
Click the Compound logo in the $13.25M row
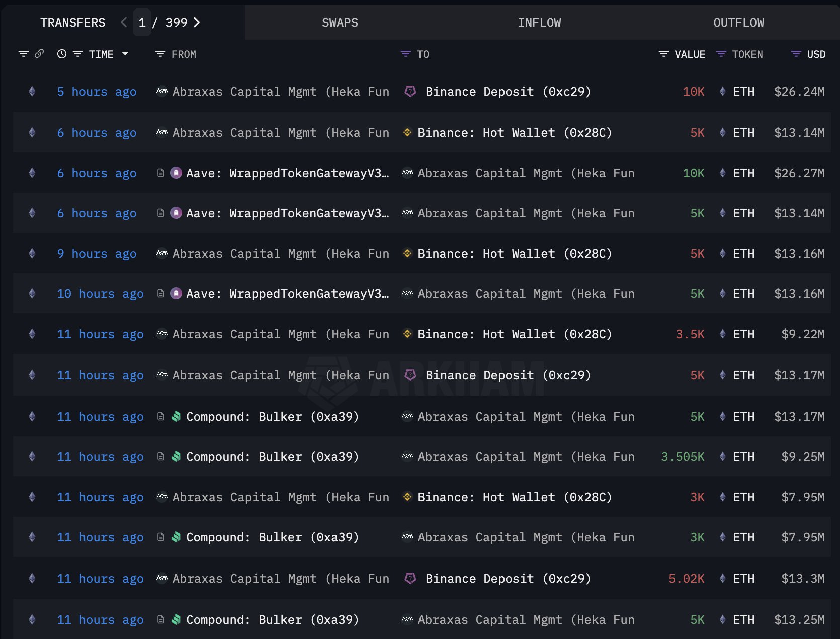point(176,619)
